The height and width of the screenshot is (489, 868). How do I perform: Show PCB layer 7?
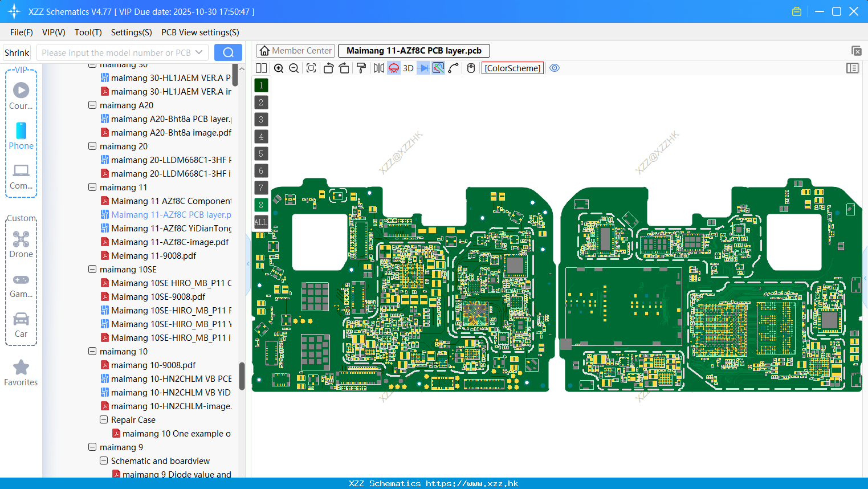(x=261, y=188)
